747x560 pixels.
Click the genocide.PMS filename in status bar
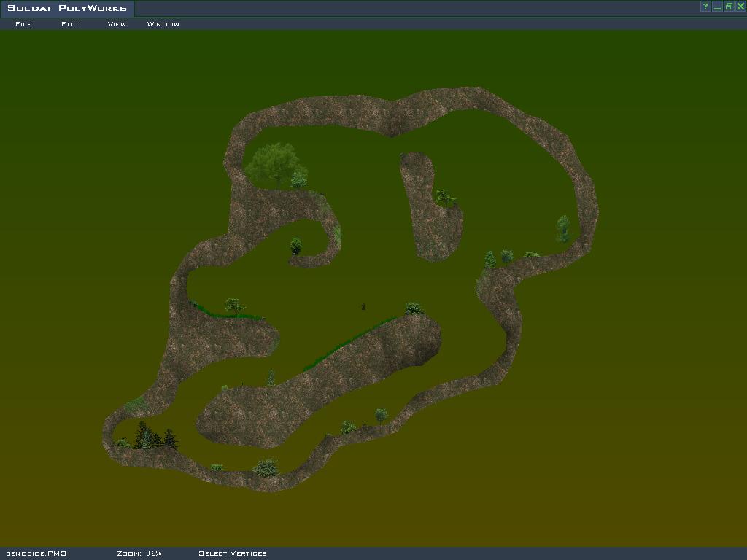[x=36, y=553]
